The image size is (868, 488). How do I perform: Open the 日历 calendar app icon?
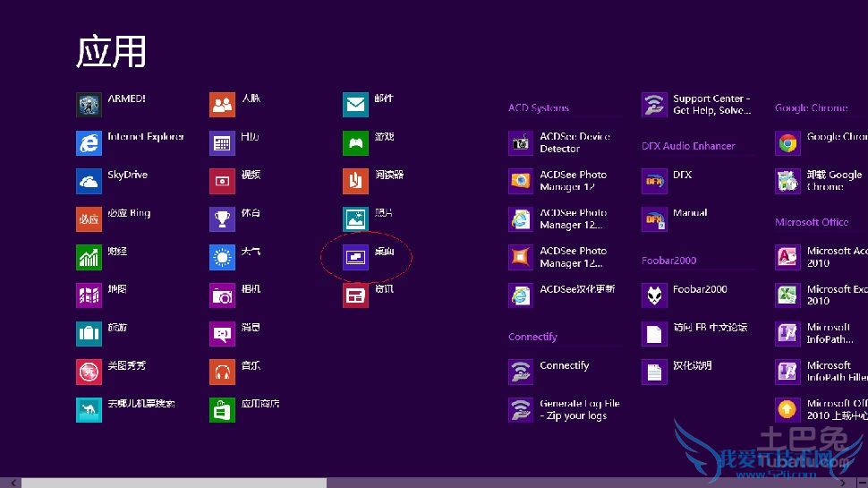222,143
